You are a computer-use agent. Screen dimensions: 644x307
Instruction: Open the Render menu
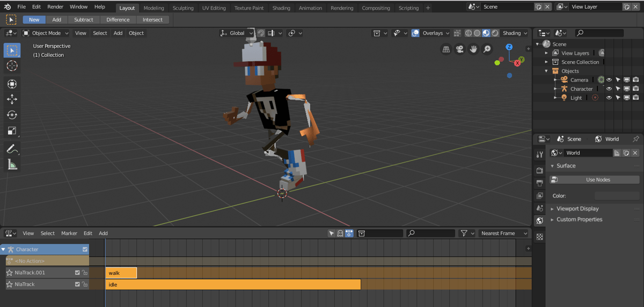tap(55, 7)
